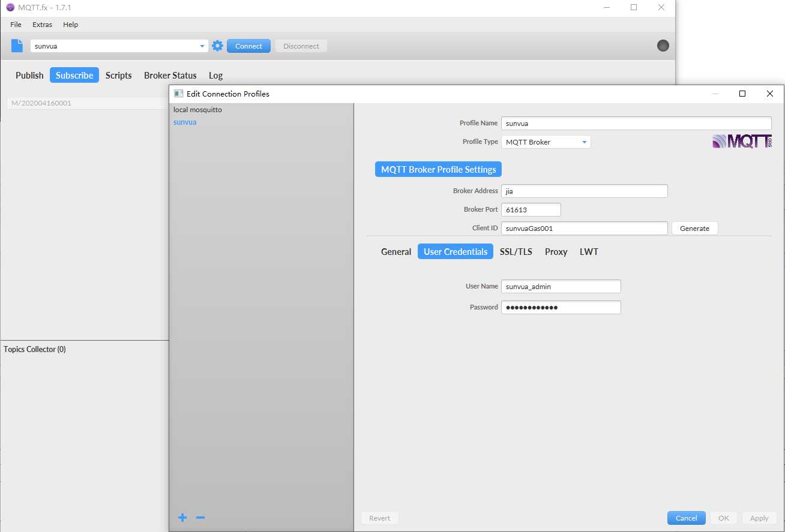
Task: Click the Apply button
Action: tap(759, 518)
